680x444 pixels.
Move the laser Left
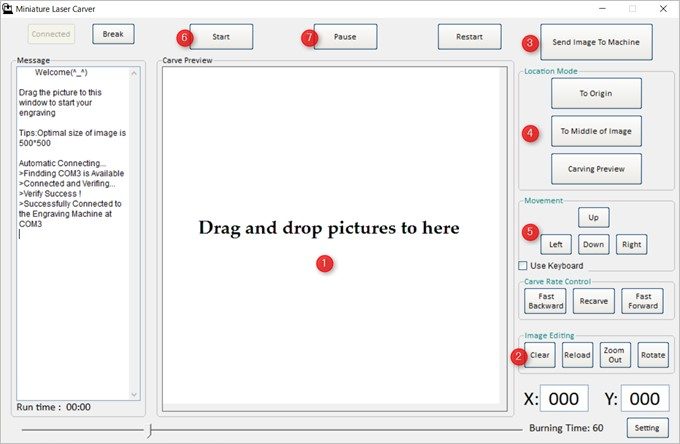point(555,244)
